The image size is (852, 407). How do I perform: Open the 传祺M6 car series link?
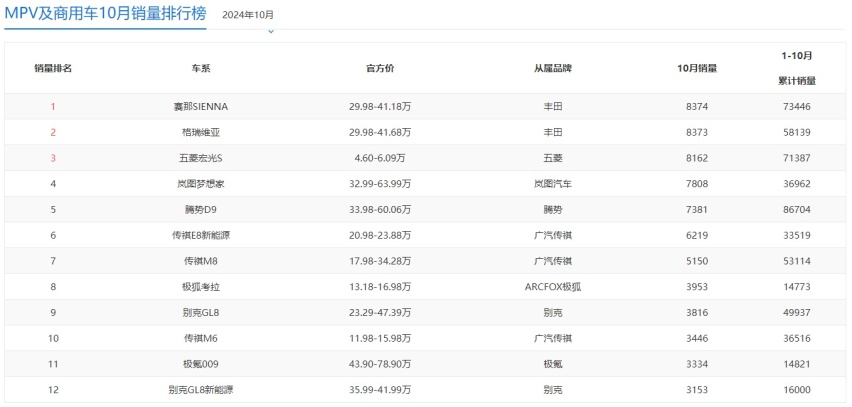pos(201,339)
